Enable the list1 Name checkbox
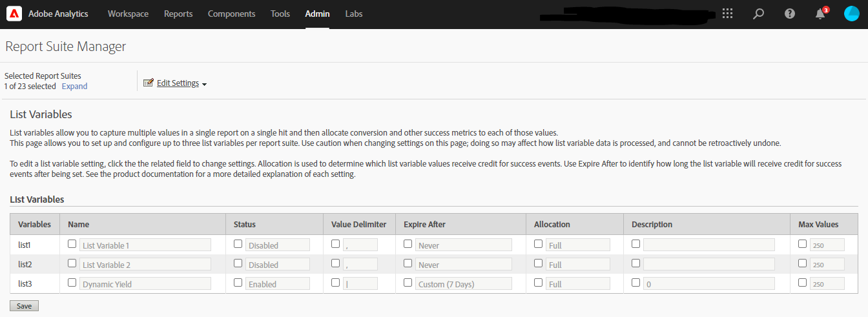The height and width of the screenshot is (317, 868). click(72, 244)
